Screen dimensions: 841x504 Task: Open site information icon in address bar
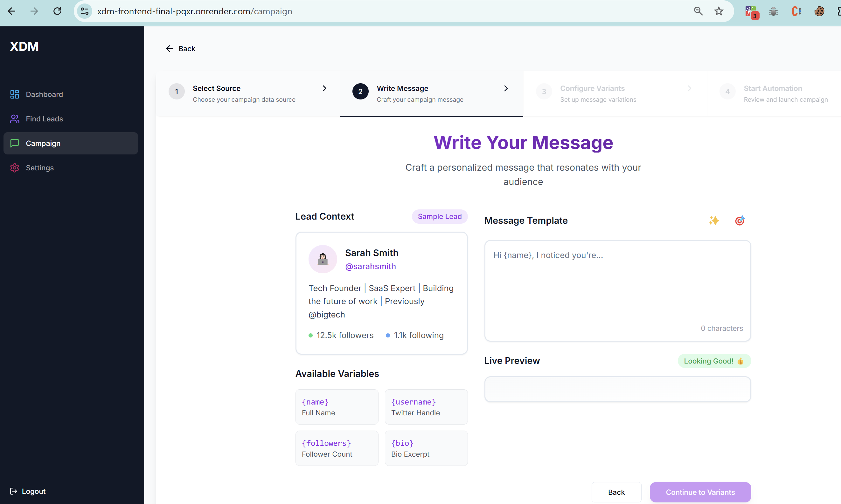(85, 11)
